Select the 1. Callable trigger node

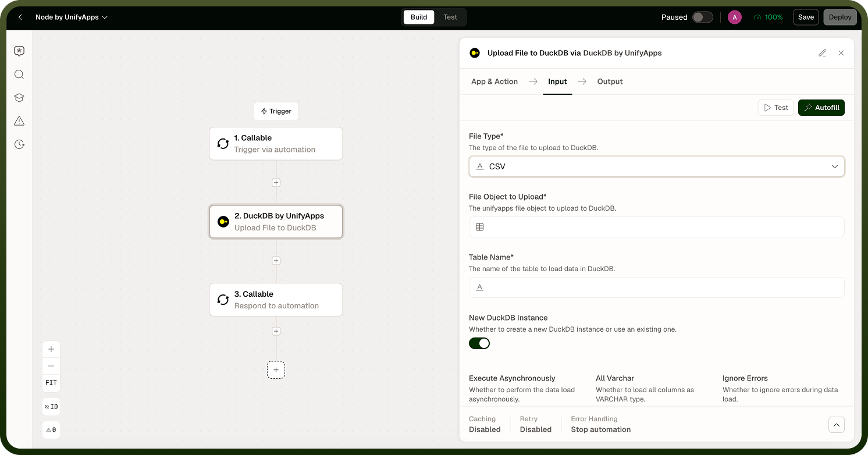[276, 144]
